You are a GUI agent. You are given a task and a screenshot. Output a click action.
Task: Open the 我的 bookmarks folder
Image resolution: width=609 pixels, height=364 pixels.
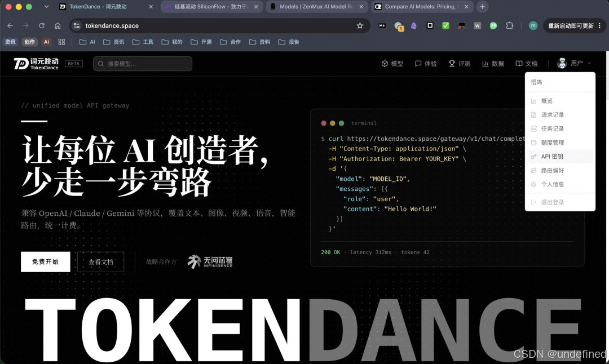pyautogui.click(x=172, y=42)
